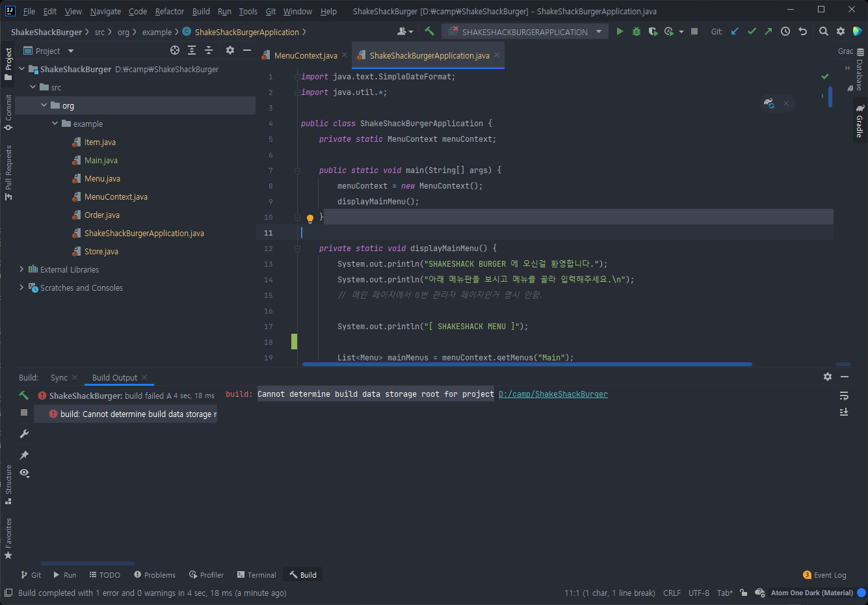This screenshot has height=605, width=868.
Task: Toggle soft-wrap in build output
Action: point(844,396)
